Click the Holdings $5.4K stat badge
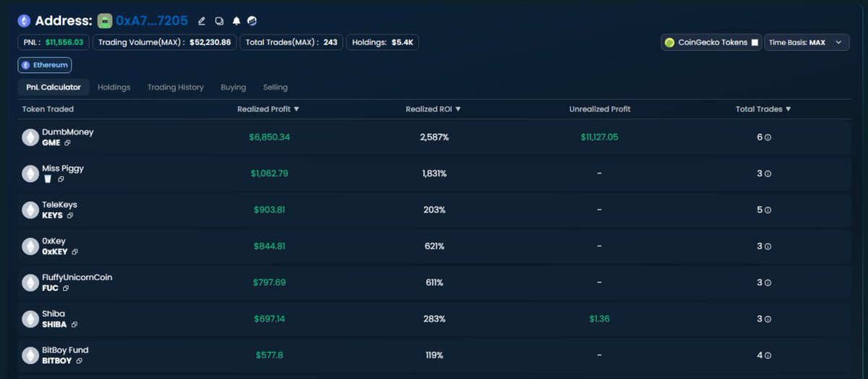This screenshot has width=868, height=379. click(383, 43)
